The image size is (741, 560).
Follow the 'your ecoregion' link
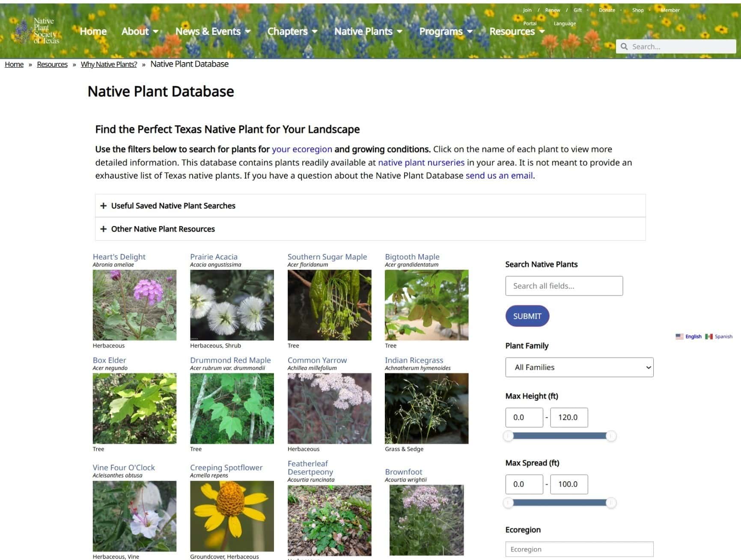[x=302, y=149]
